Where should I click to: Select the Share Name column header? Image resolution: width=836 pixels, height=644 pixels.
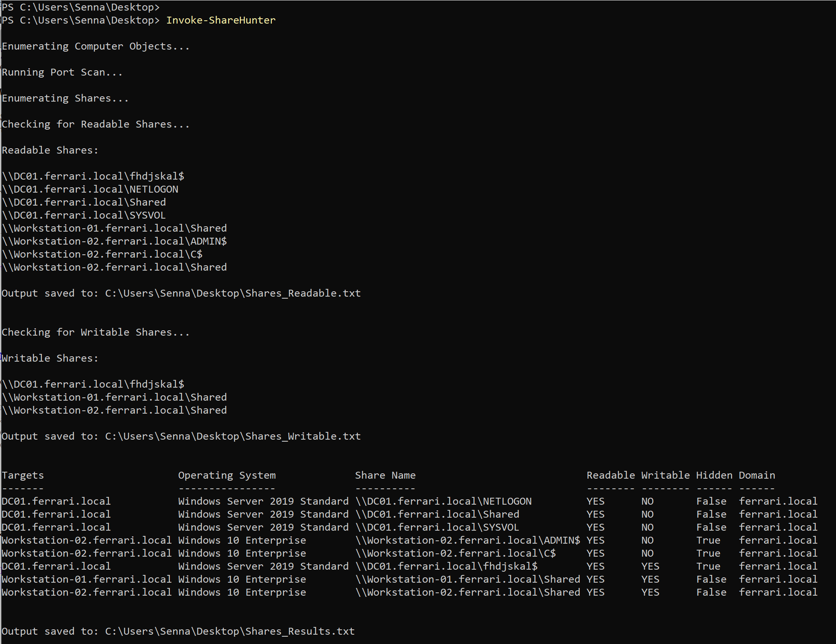pos(385,475)
